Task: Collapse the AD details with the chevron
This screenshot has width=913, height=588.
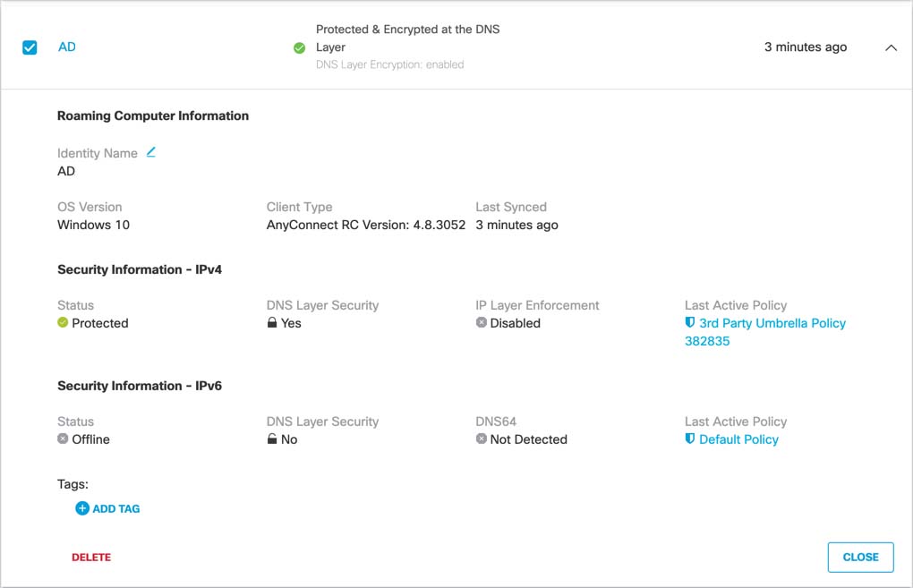Action: pyautogui.click(x=891, y=48)
